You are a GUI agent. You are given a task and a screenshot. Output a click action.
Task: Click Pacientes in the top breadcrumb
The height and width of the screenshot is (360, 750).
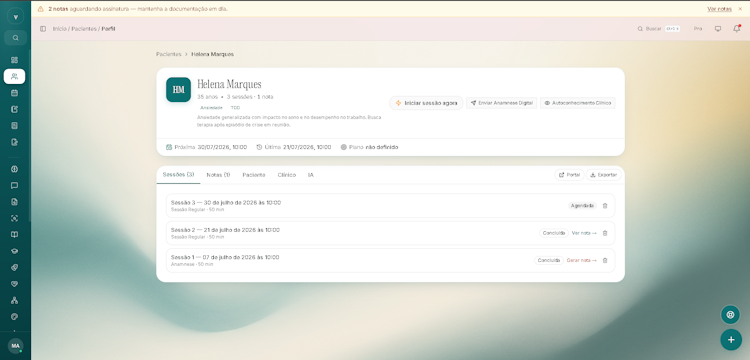(x=84, y=29)
